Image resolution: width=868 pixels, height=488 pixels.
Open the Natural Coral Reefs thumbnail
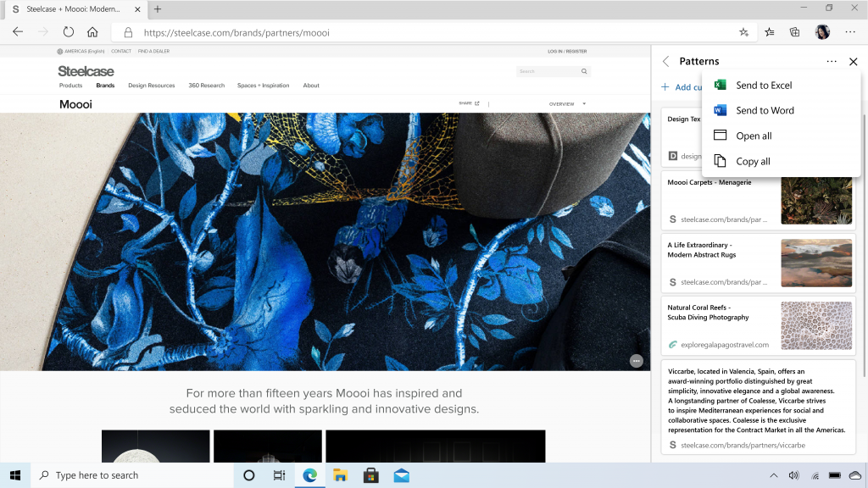coord(816,326)
